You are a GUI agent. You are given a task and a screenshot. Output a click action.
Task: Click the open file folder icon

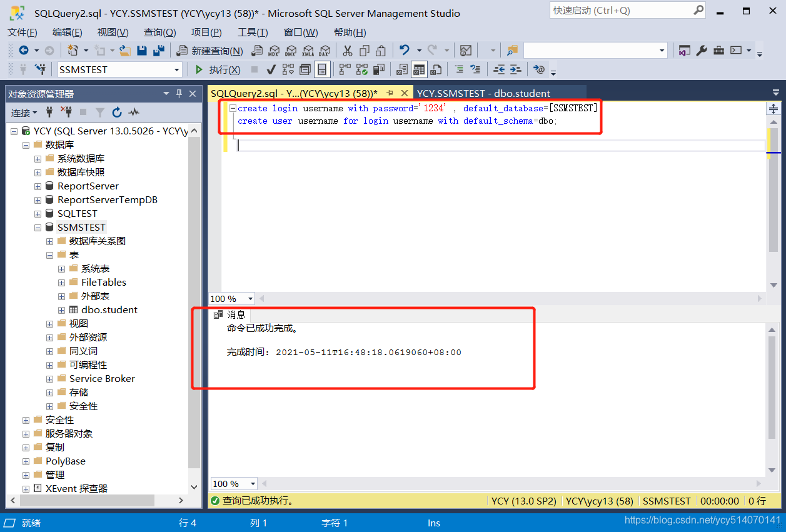[125, 51]
